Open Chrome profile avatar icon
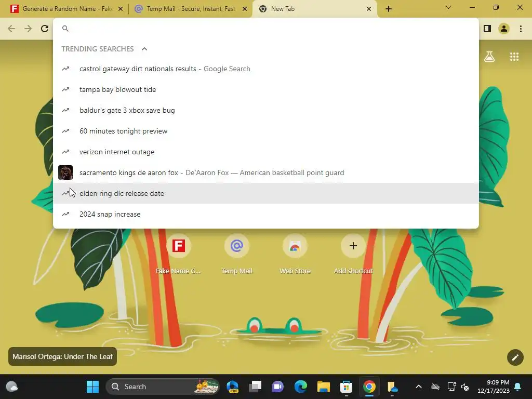532x399 pixels. point(504,29)
